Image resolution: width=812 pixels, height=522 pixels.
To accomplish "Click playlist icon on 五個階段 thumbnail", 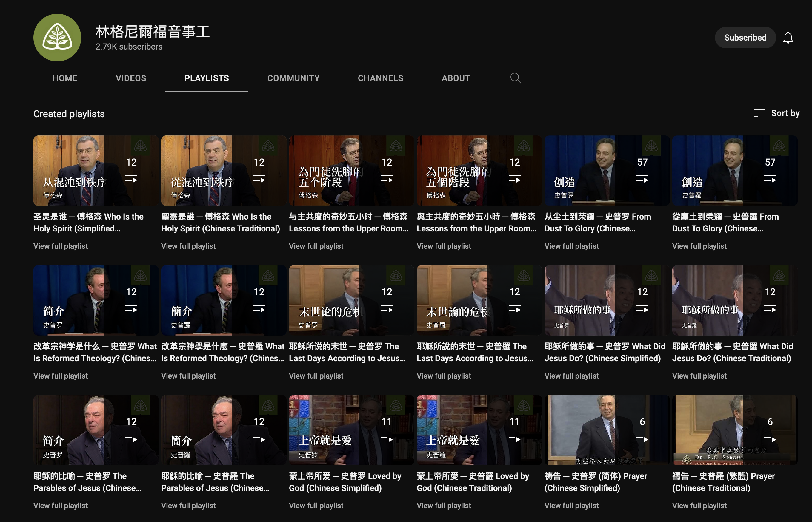I will pos(515,179).
